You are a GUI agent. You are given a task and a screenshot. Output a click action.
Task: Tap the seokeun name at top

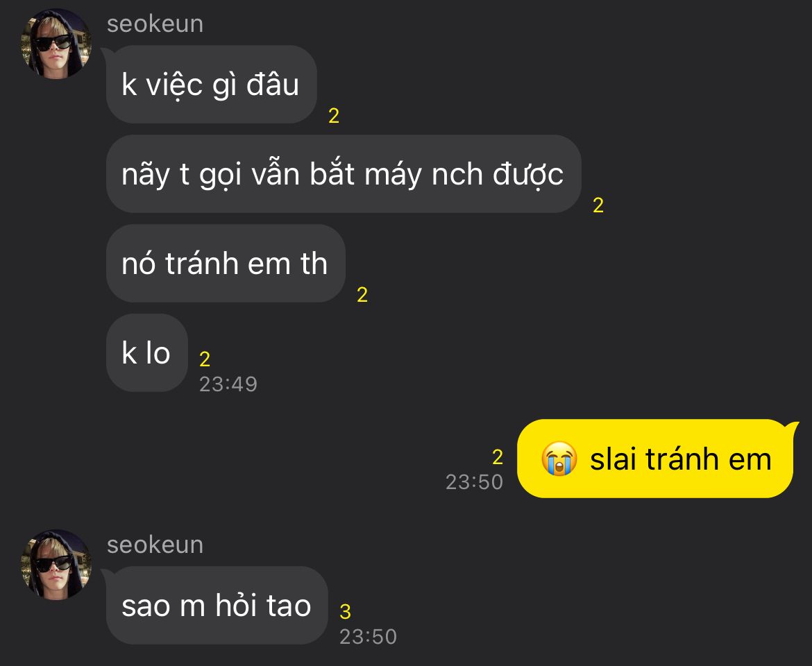point(155,24)
